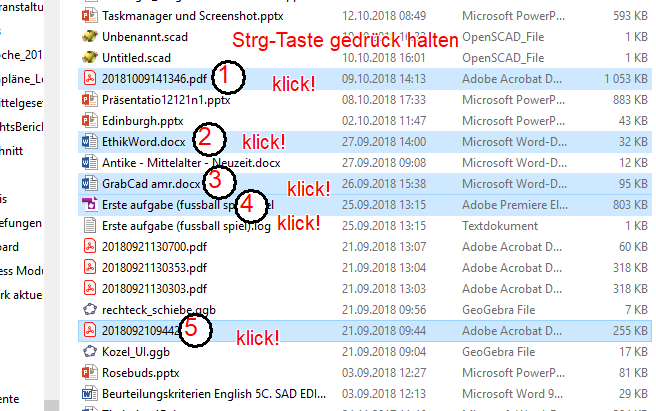Click the PowerPoint icon beside Rosebuds.pptx

click(89, 372)
